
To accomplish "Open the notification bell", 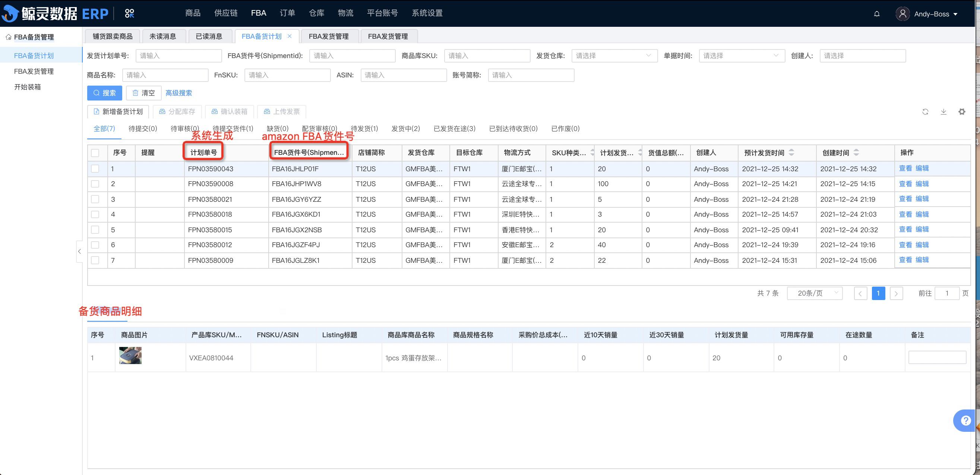I will (876, 14).
